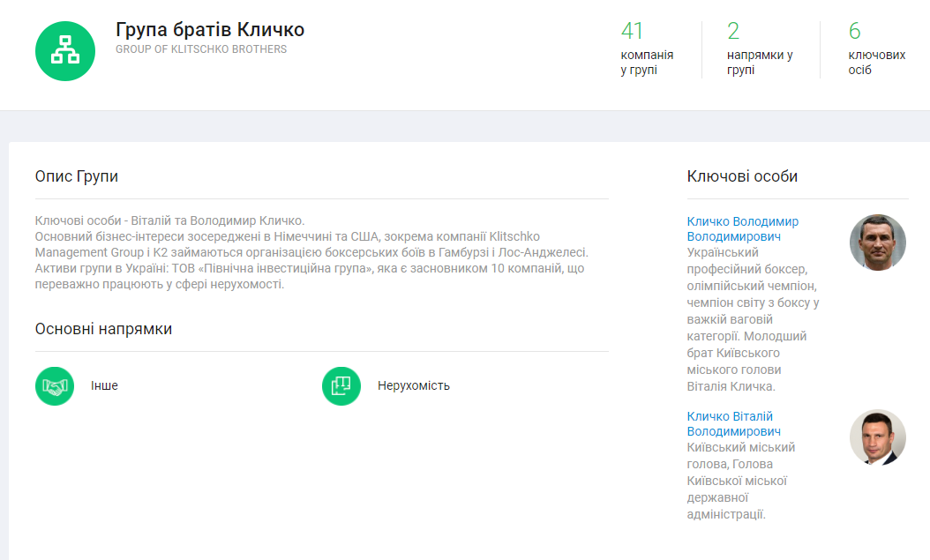Click the Група братів Кличко title
This screenshot has height=560, width=930.
[210, 29]
